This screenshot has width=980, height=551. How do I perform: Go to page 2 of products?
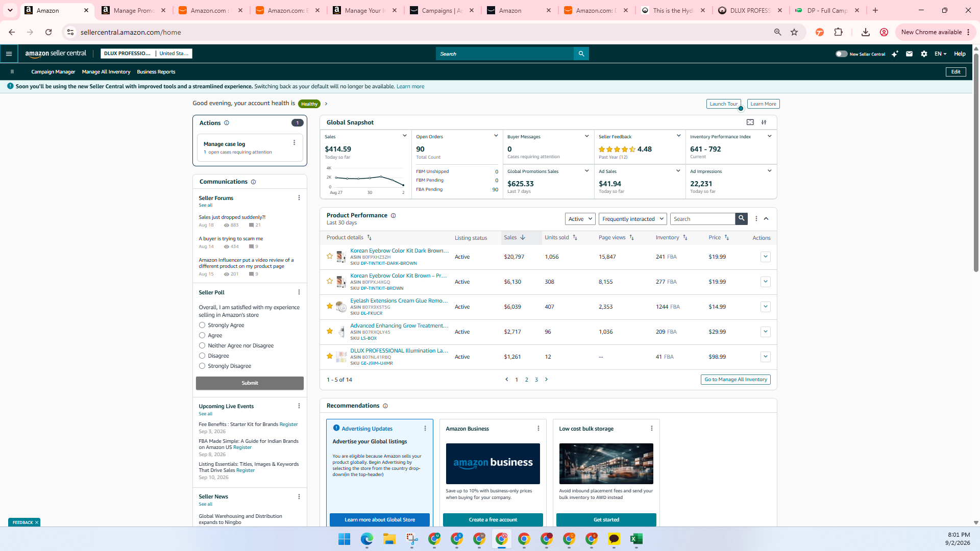[526, 380]
